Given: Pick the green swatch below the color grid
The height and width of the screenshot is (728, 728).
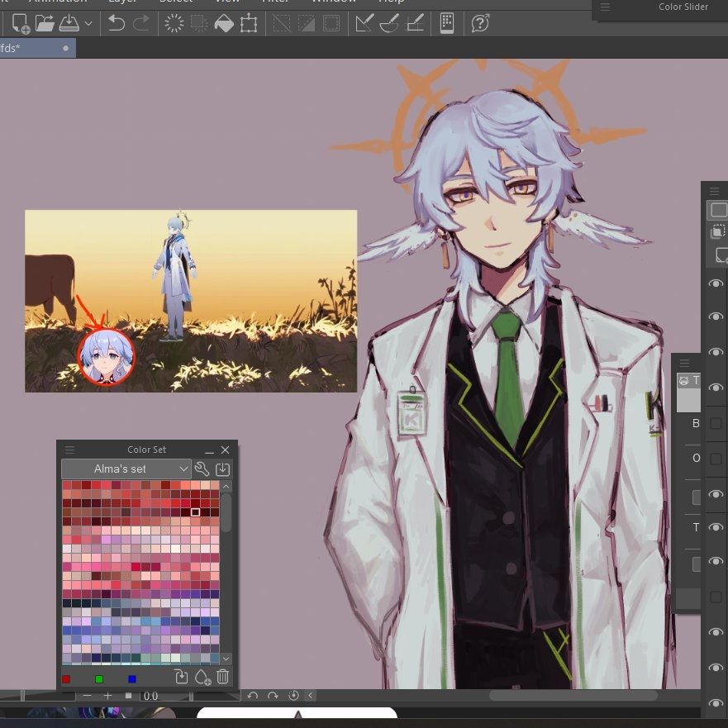Looking at the screenshot, I should [x=99, y=679].
